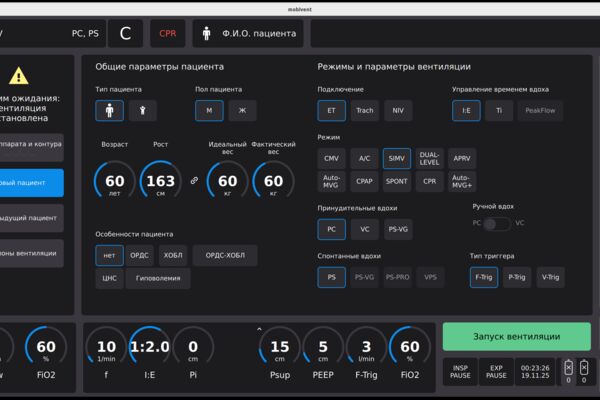The width and height of the screenshot is (600, 400).
Task: Adjust the Pi pressure dial
Action: point(193,347)
